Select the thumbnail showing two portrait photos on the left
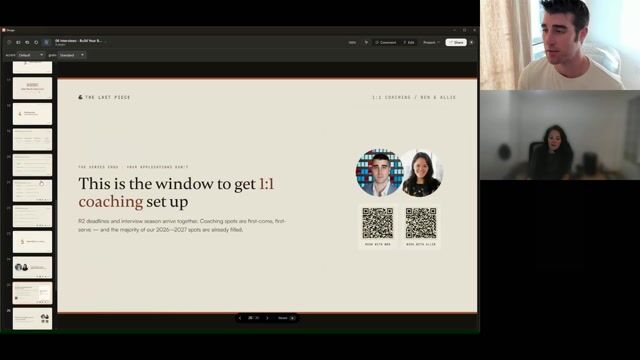This screenshot has width=640, height=360. click(32, 267)
